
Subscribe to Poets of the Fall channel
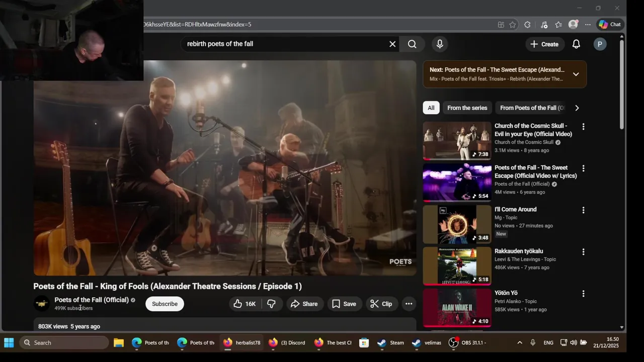165,304
